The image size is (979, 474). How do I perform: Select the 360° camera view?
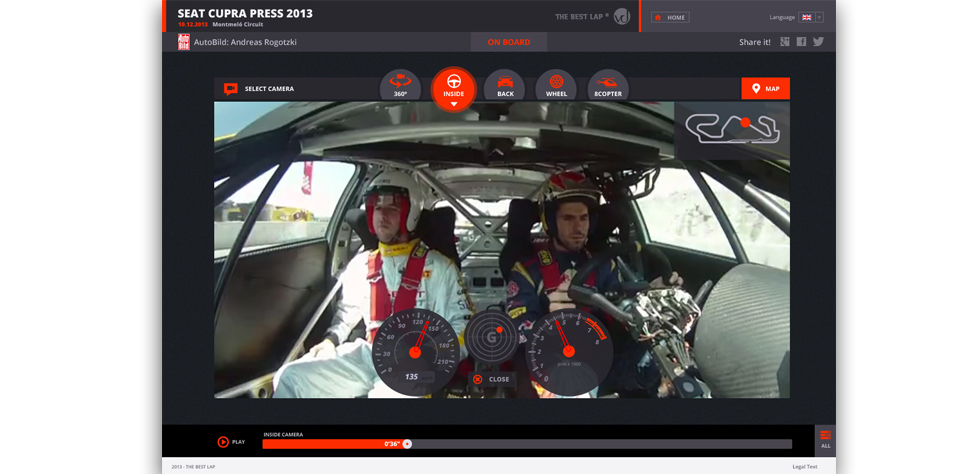click(x=400, y=86)
